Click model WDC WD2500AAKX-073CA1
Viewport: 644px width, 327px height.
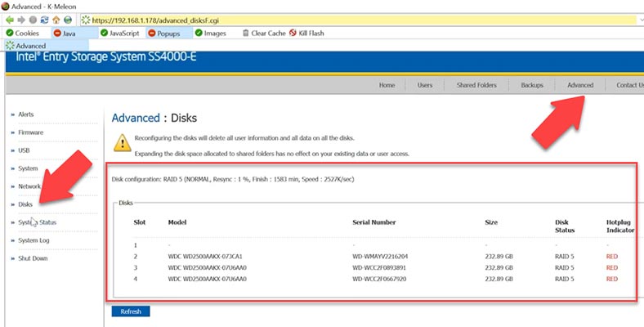click(x=205, y=257)
